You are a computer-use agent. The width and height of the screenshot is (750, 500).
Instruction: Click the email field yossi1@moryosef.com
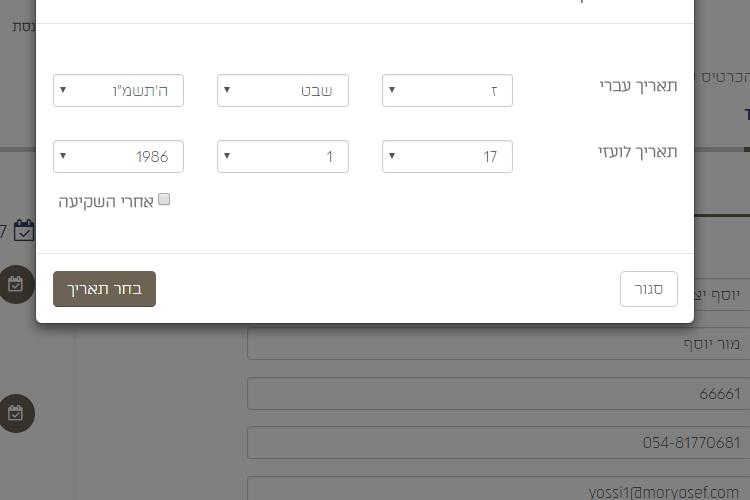pyautogui.click(x=498, y=489)
